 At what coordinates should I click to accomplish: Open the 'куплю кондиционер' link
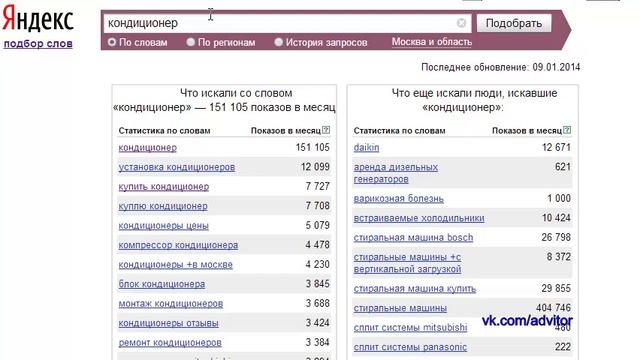coord(163,206)
